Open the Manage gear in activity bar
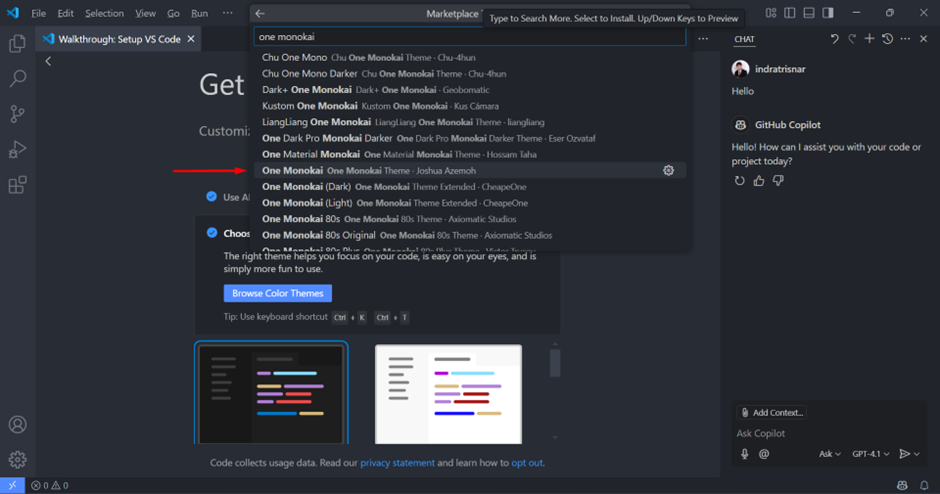Viewport: 940px width, 494px height. coord(17,460)
